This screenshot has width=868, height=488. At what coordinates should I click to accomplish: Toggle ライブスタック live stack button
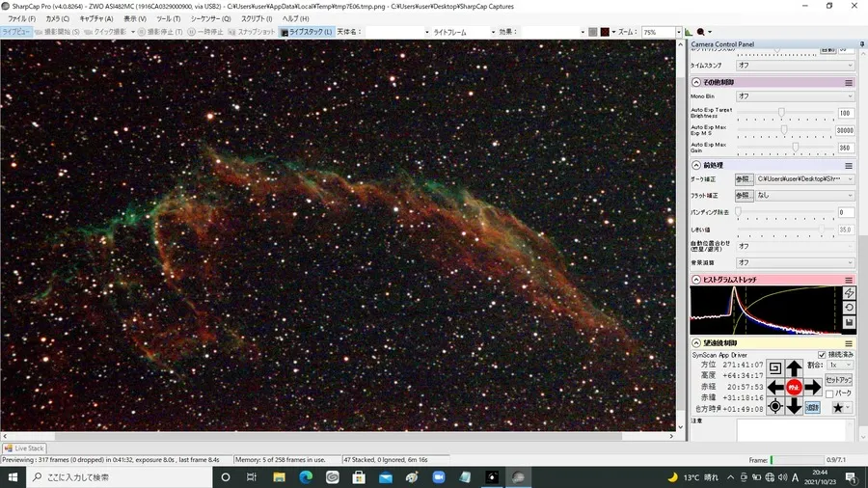pyautogui.click(x=307, y=32)
